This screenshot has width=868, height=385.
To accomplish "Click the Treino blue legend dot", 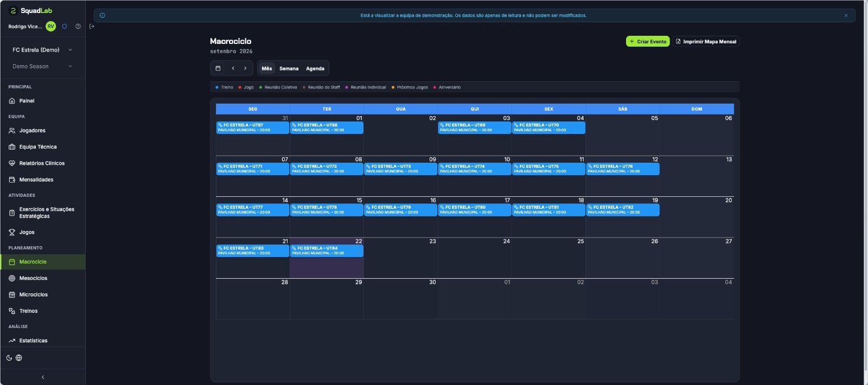I will (217, 87).
